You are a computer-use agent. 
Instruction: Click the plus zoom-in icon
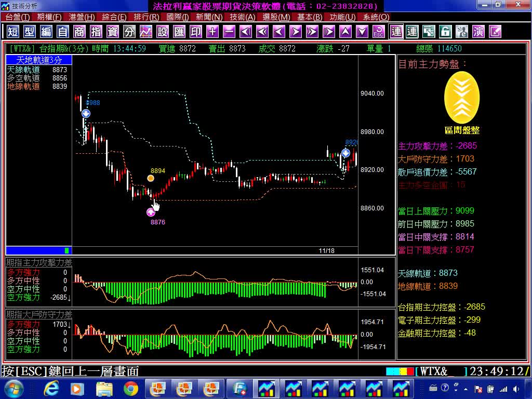point(212,32)
